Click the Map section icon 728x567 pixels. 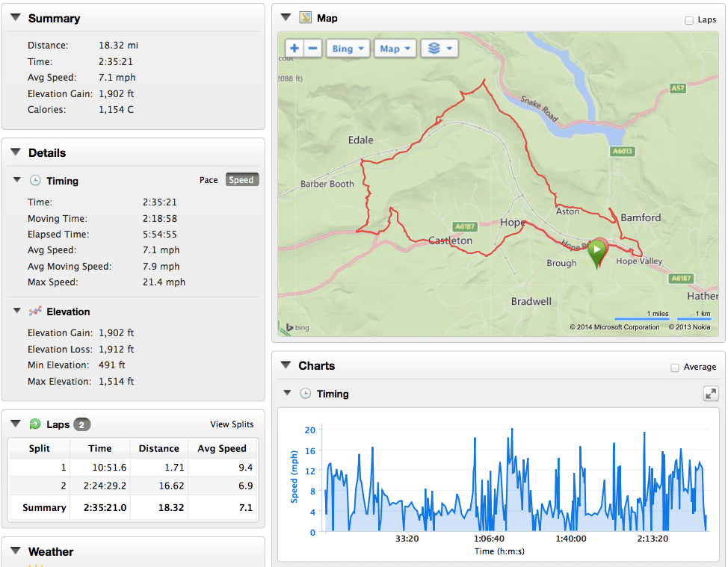(x=305, y=18)
